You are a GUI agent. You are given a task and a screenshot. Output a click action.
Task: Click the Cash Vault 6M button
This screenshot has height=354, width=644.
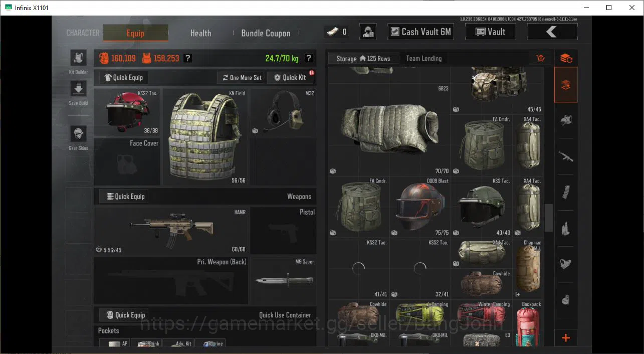421,32
